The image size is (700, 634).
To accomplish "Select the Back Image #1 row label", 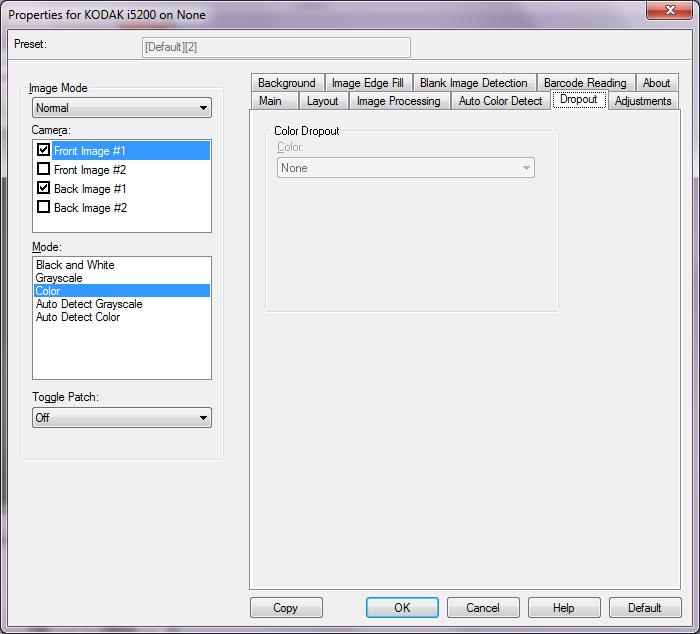I will click(x=90, y=189).
